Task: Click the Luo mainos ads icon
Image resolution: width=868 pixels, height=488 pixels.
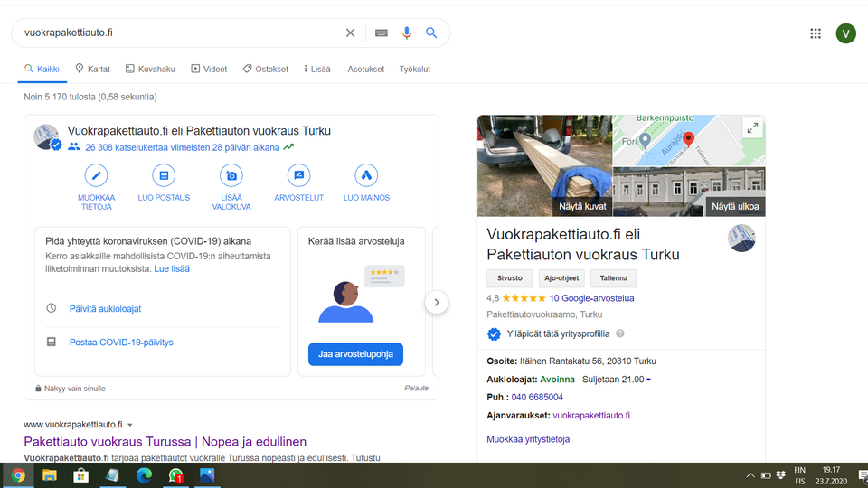Action: [x=366, y=175]
